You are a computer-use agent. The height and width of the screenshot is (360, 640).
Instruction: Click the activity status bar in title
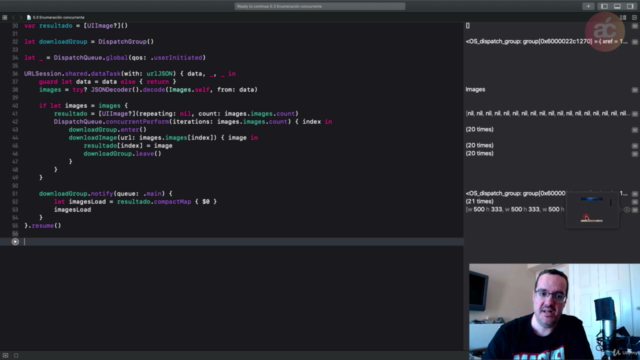pos(320,6)
